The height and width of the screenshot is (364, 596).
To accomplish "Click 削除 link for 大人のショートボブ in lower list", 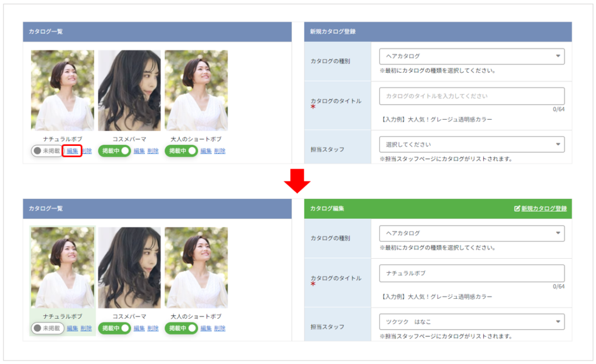I will (x=219, y=329).
